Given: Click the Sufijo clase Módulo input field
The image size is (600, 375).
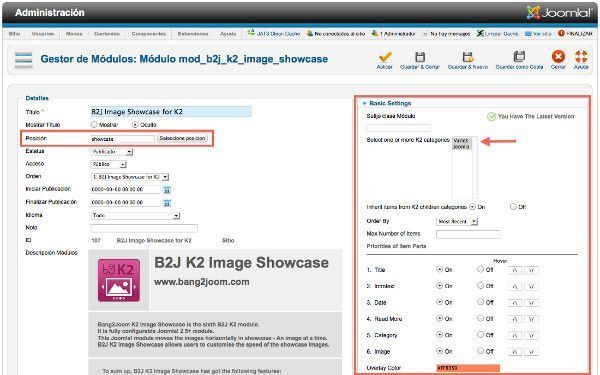Looking at the screenshot, I should click(x=398, y=128).
